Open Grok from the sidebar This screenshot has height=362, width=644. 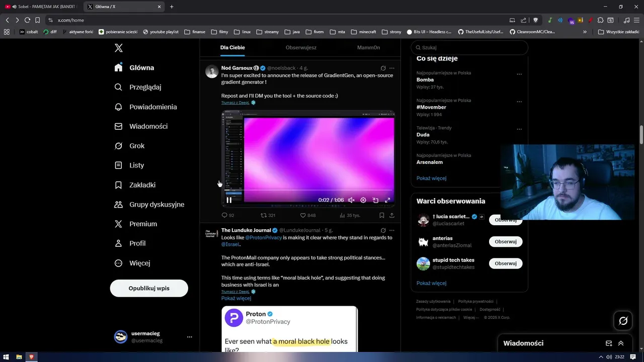tap(129, 146)
